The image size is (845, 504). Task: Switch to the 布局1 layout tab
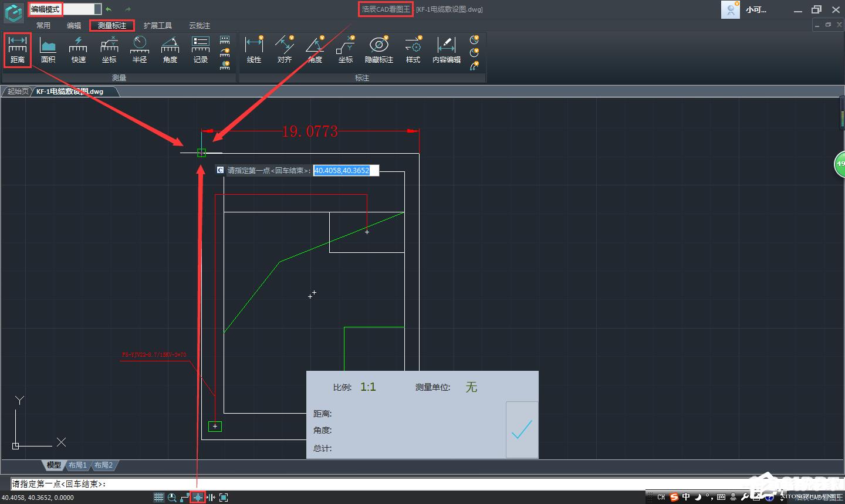[x=77, y=465]
